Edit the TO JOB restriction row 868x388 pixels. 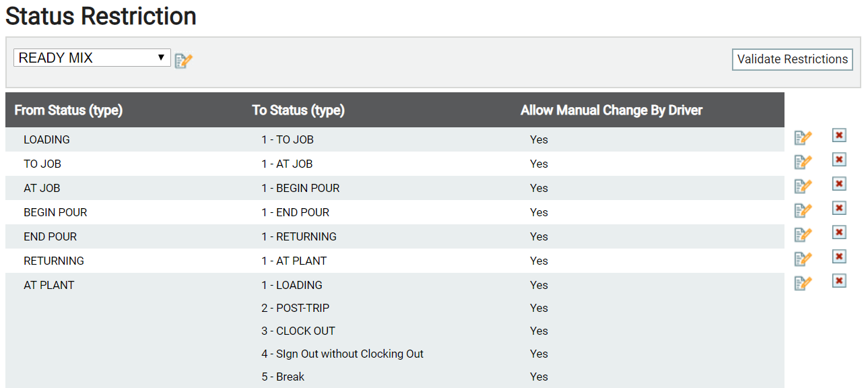[x=803, y=162]
